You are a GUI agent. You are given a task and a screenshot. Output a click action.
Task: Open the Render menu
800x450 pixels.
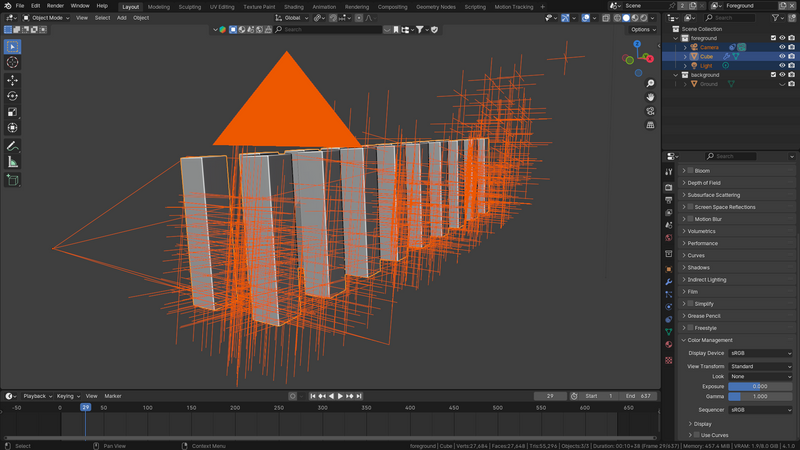[55, 6]
